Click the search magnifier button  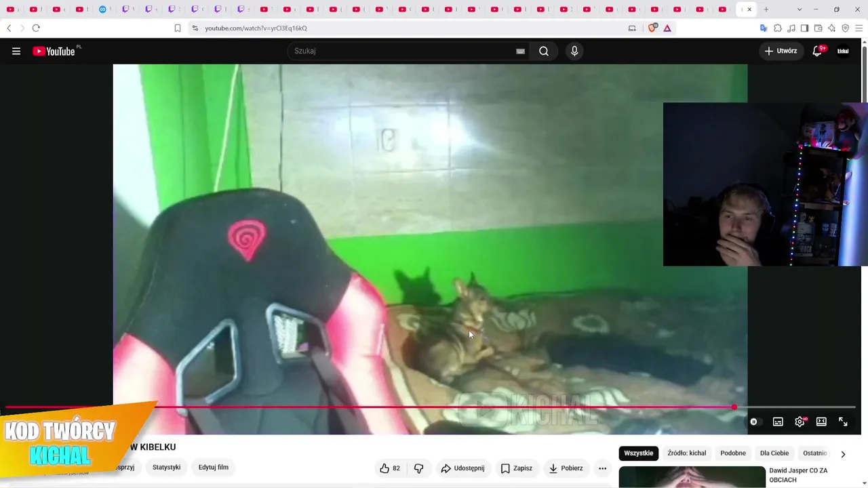(x=544, y=51)
